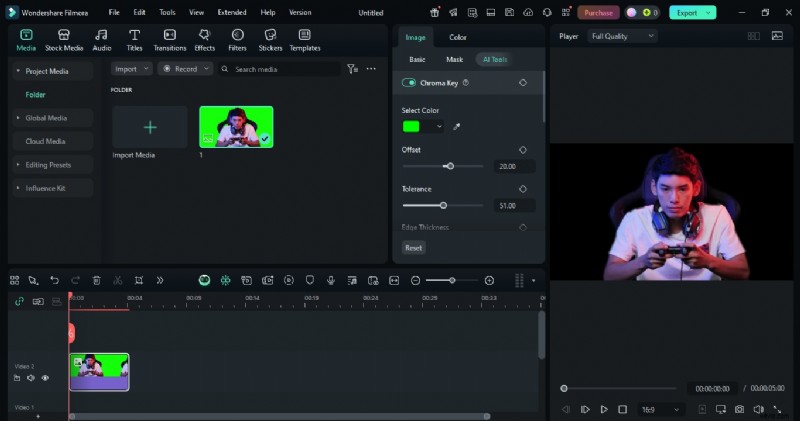Open the View menu

196,12
